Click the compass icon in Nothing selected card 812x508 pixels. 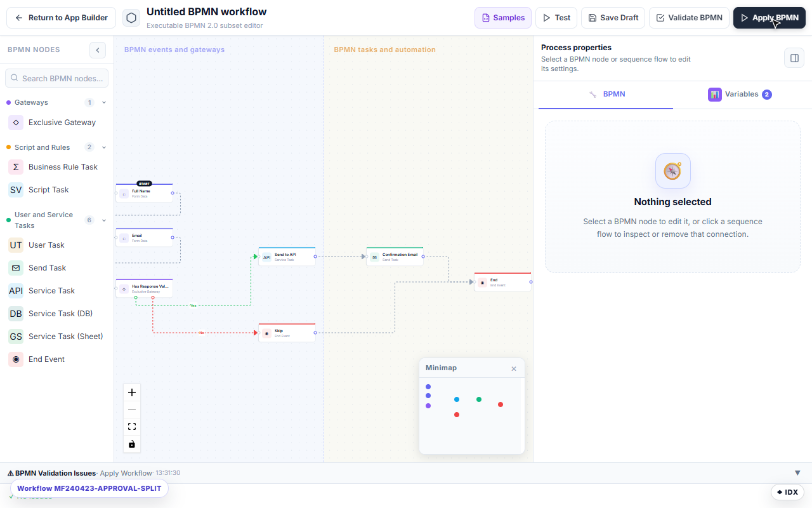[672, 171]
